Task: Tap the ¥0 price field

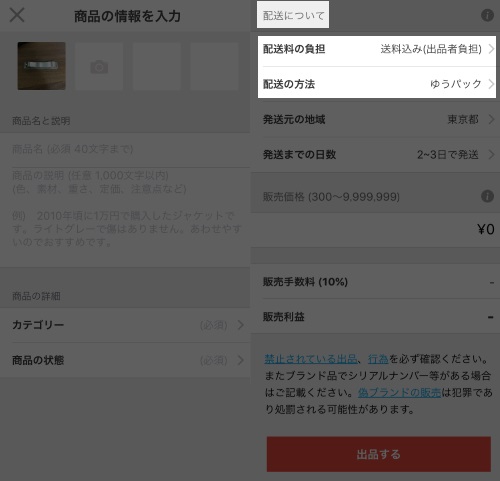Action: (375, 230)
